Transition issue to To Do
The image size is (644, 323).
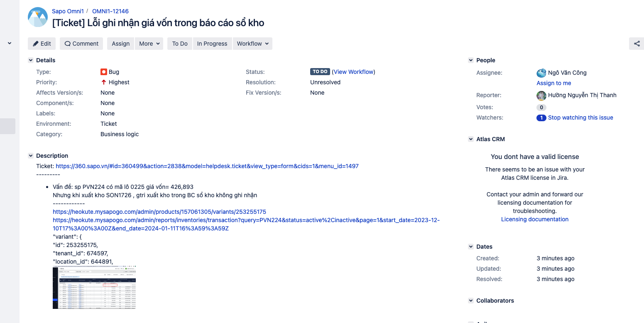pos(180,44)
